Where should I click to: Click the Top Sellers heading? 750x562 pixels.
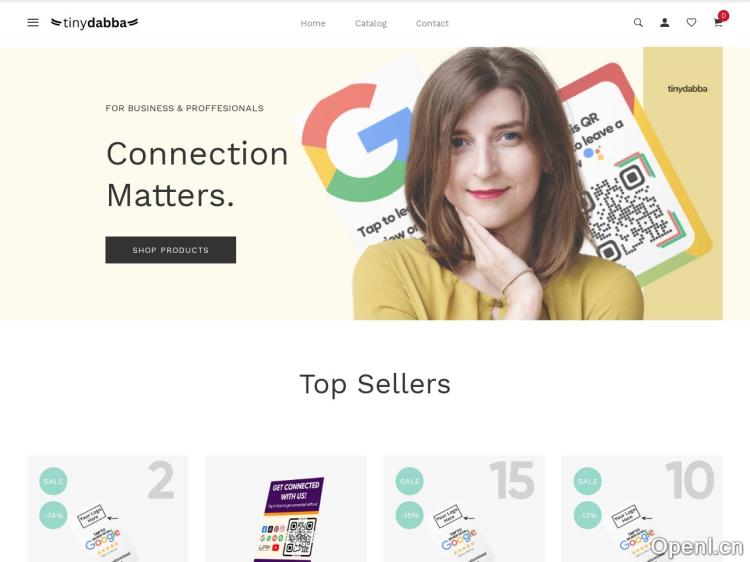pos(375,384)
